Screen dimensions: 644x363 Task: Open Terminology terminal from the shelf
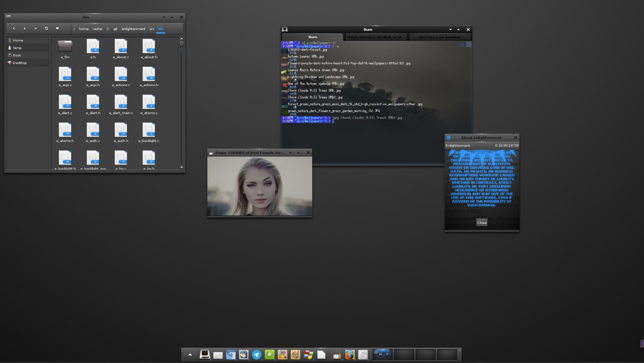click(205, 355)
